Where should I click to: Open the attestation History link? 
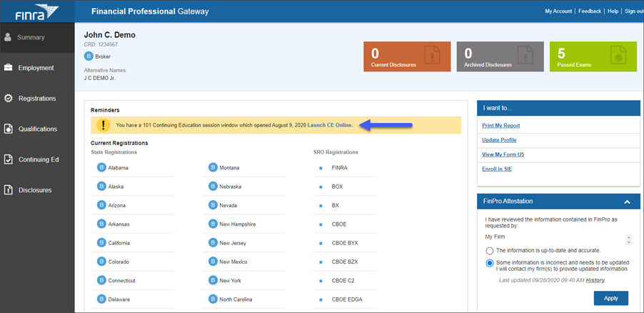[x=595, y=280]
